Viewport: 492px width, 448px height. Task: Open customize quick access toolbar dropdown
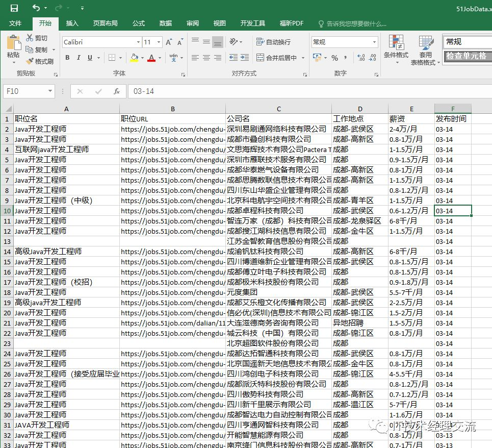point(82,8)
